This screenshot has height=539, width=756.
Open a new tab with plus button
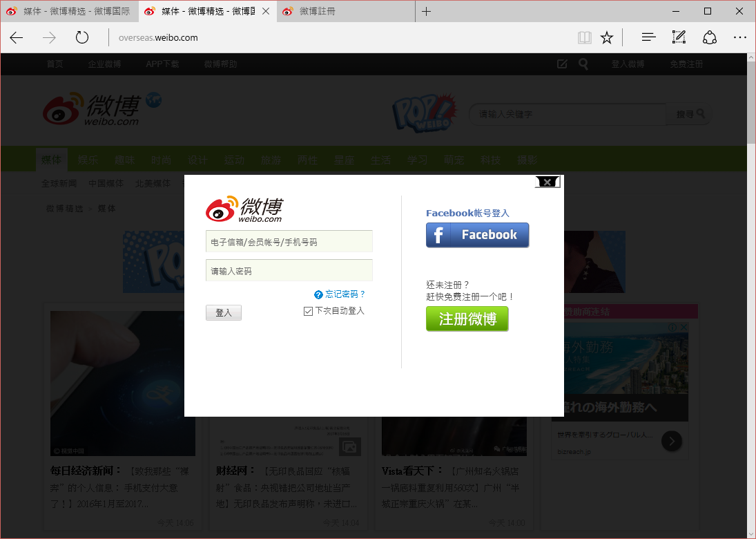point(426,12)
